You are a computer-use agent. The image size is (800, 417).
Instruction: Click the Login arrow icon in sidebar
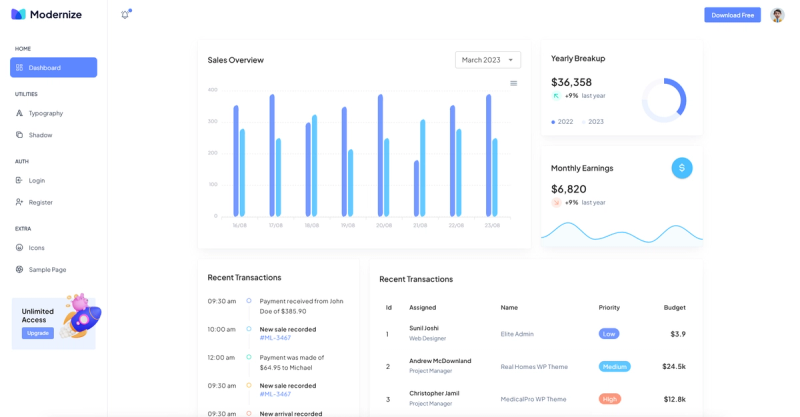pos(19,180)
